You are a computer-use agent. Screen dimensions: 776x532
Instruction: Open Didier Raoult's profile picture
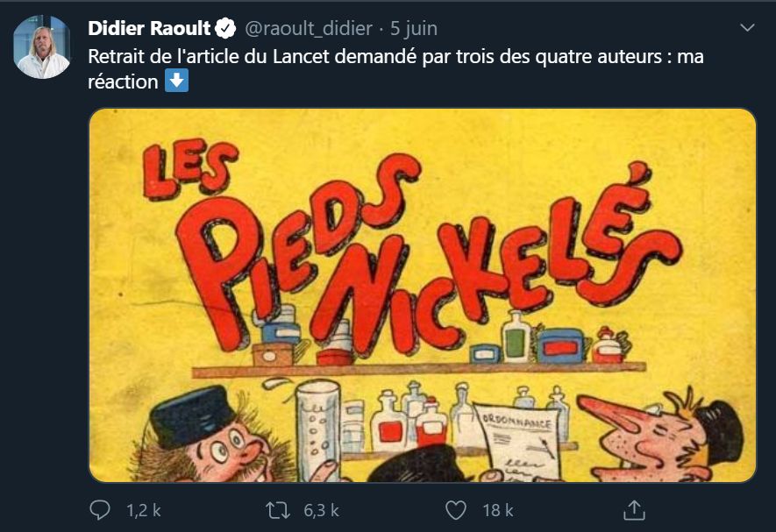pyautogui.click(x=41, y=47)
